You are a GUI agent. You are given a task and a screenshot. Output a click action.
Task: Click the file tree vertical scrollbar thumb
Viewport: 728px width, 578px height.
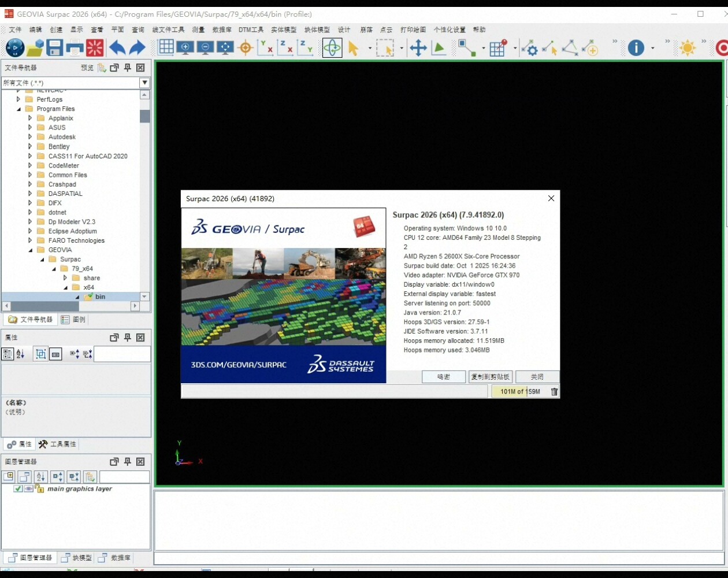[x=145, y=116]
